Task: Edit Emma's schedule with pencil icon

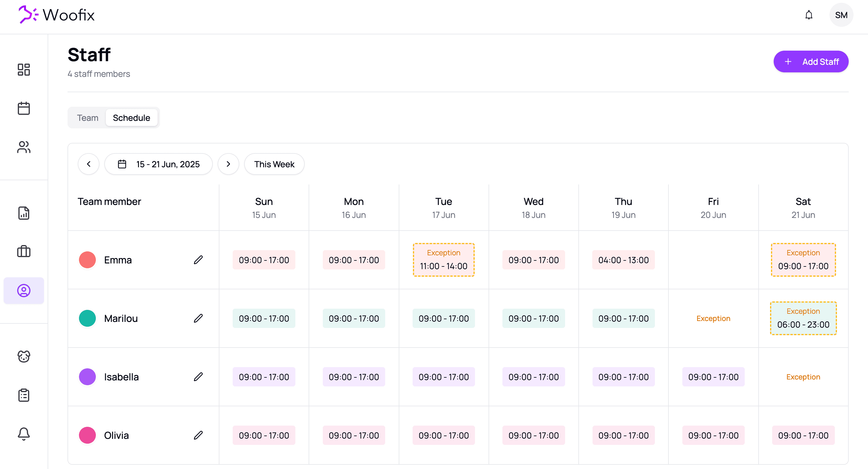Action: (x=198, y=260)
